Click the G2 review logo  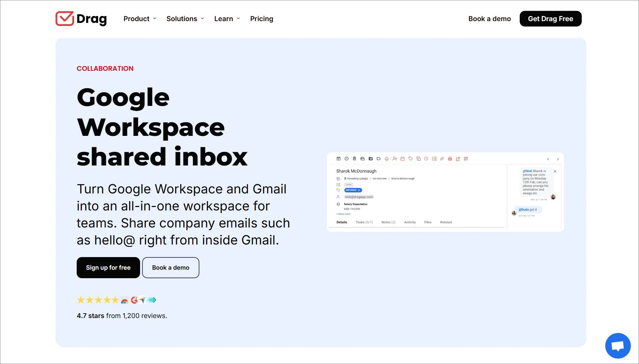pyautogui.click(x=134, y=300)
